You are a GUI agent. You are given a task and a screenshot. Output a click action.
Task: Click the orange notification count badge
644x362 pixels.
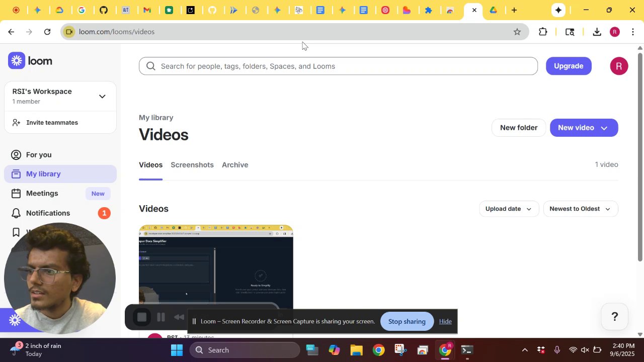tap(104, 213)
